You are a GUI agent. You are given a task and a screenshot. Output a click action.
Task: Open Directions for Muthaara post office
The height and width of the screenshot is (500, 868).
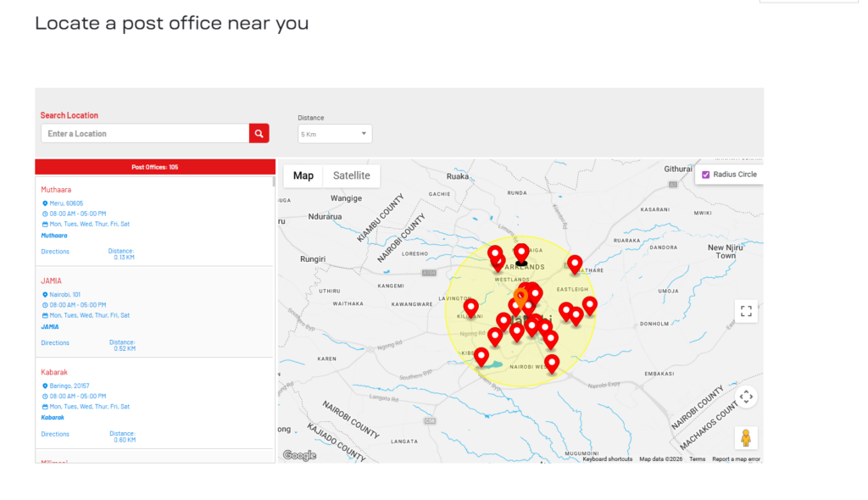tap(55, 252)
